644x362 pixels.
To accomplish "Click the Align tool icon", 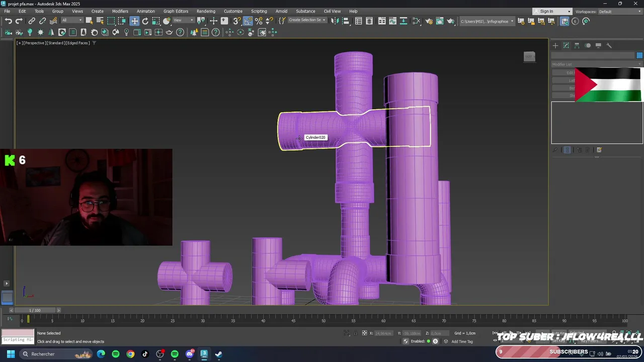I will coord(346,21).
